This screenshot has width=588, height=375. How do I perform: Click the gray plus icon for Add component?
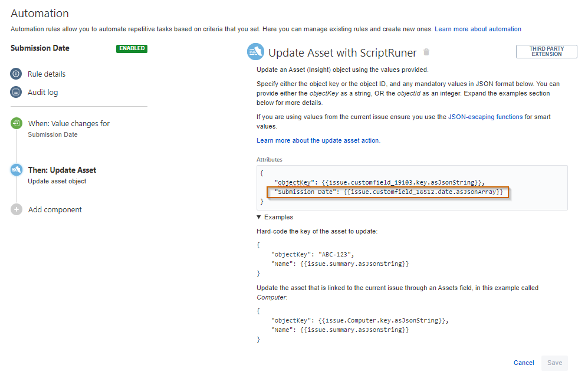pyautogui.click(x=16, y=209)
